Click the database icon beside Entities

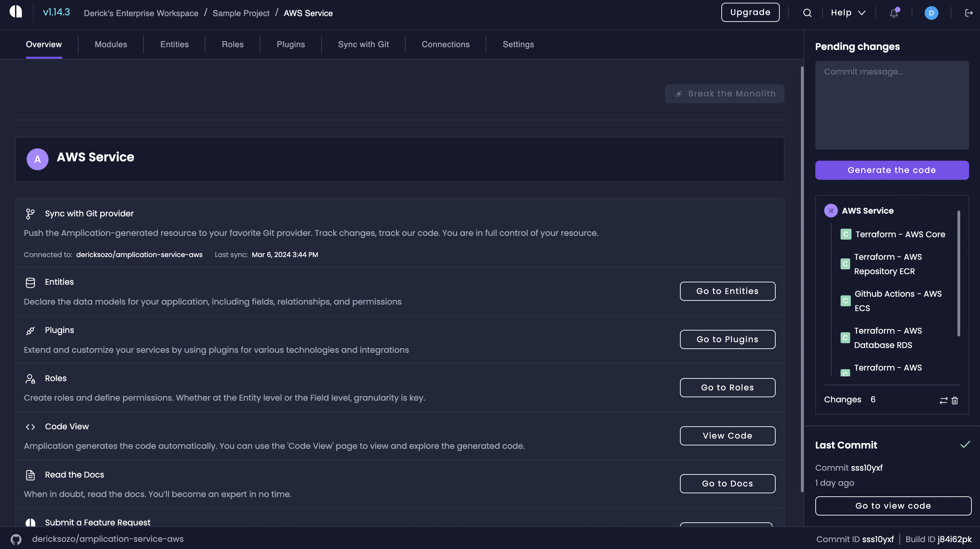(x=30, y=282)
